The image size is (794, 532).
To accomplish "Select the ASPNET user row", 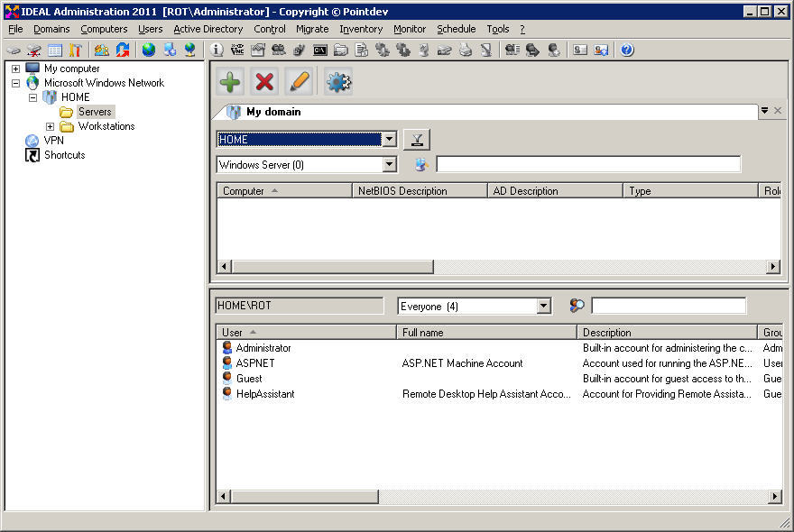I will [499, 363].
